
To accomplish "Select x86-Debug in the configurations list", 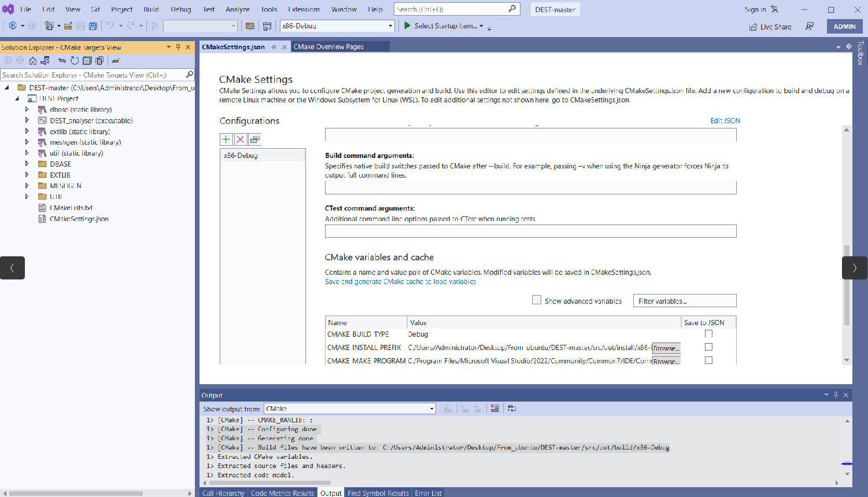I will [x=263, y=155].
